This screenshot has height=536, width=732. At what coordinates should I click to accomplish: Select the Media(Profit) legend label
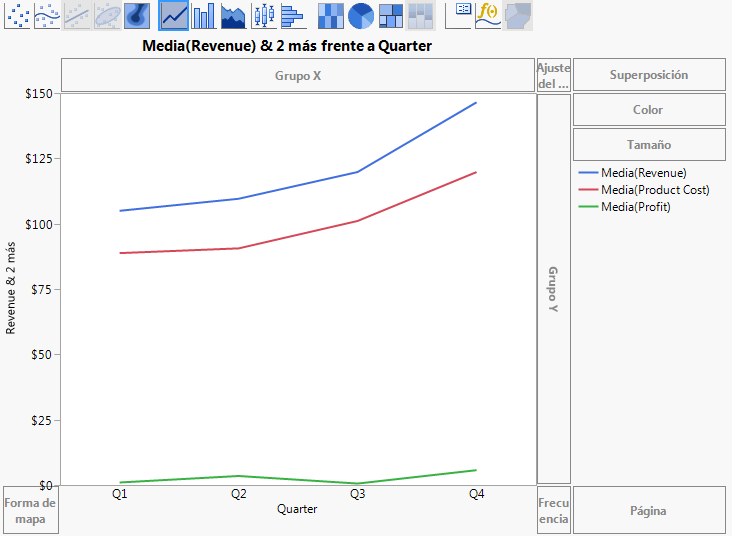click(x=636, y=206)
